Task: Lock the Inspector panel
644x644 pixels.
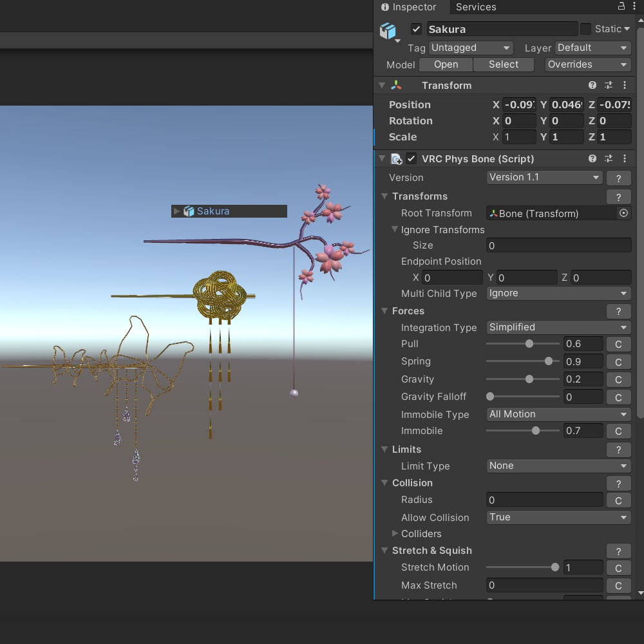Action: click(620, 5)
